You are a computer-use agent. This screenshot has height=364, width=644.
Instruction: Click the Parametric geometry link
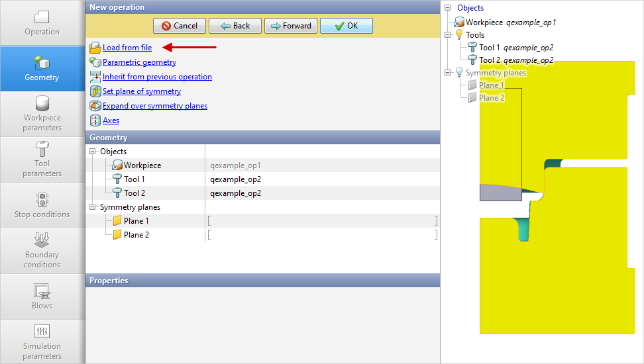click(139, 62)
